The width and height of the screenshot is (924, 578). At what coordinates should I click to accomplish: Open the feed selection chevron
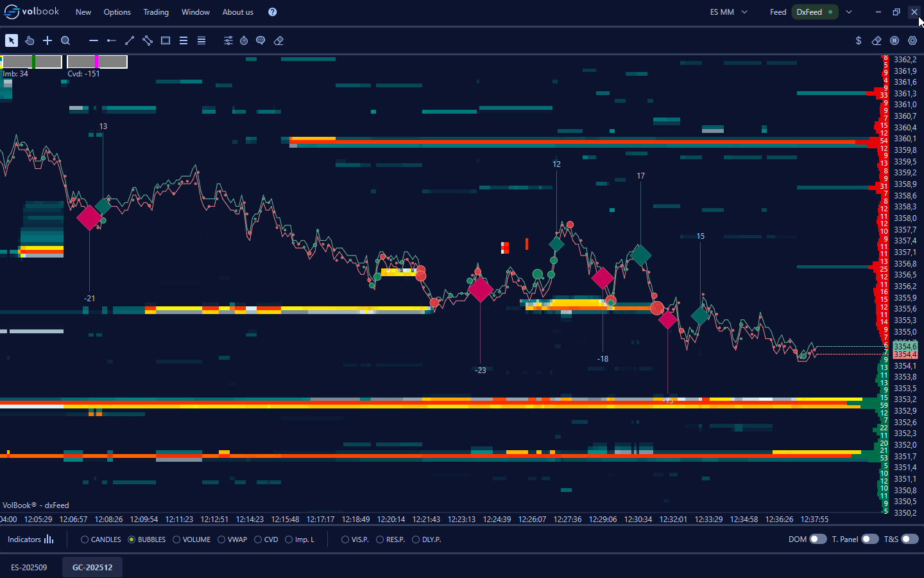[849, 12]
